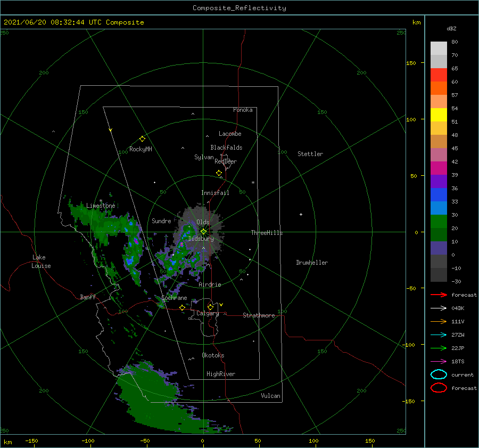This screenshot has height=448, width=479.
Task: Select the 0 dBZ dark gray swatch
Action: tap(439, 262)
